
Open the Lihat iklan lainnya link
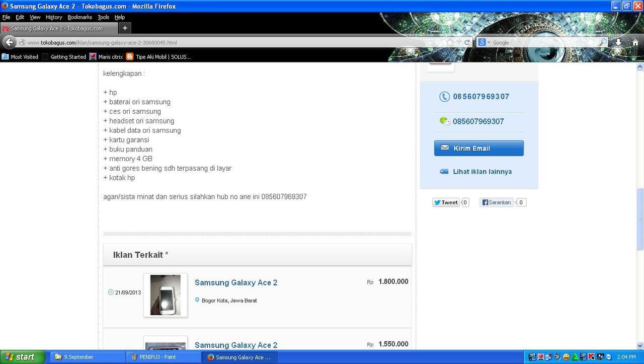point(482,172)
